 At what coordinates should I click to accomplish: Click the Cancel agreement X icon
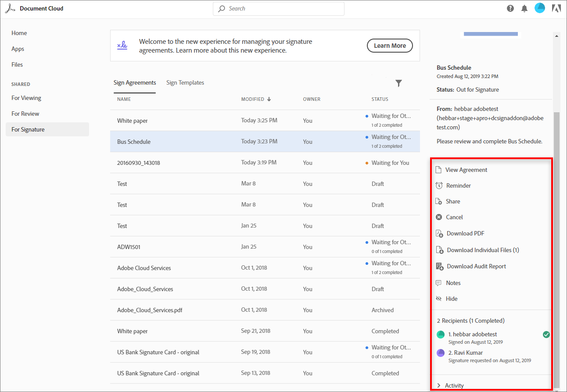point(438,217)
